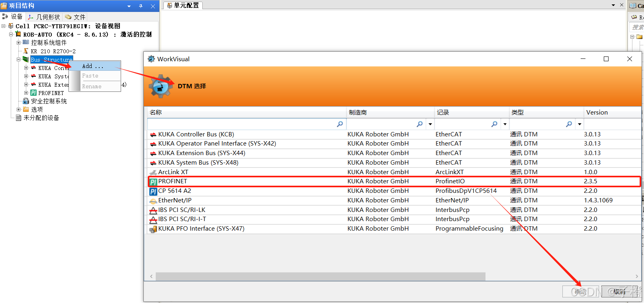Switch to the 几何形状 tab
The height and width of the screenshot is (303, 644).
44,17
